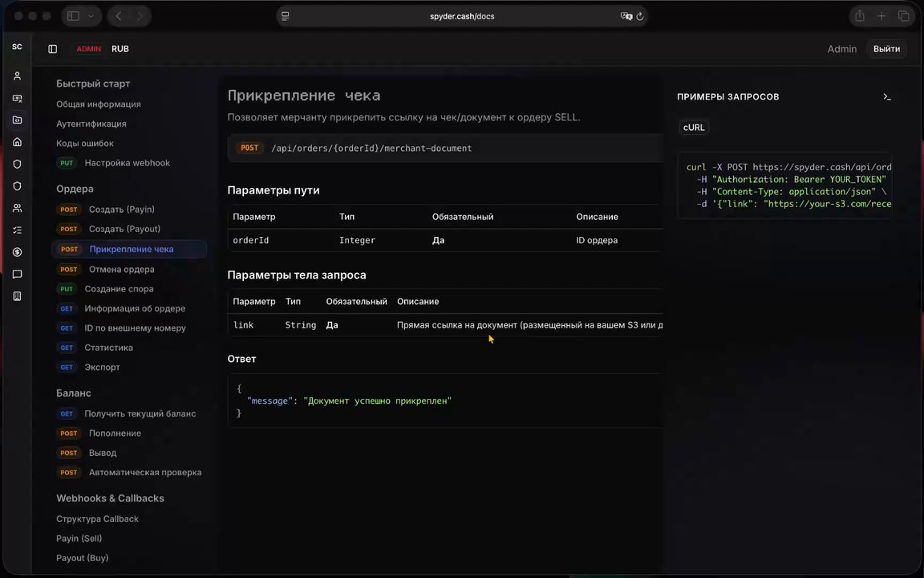924x578 pixels.
Task: Click the terminal icon beside request examples
Action: click(x=887, y=96)
